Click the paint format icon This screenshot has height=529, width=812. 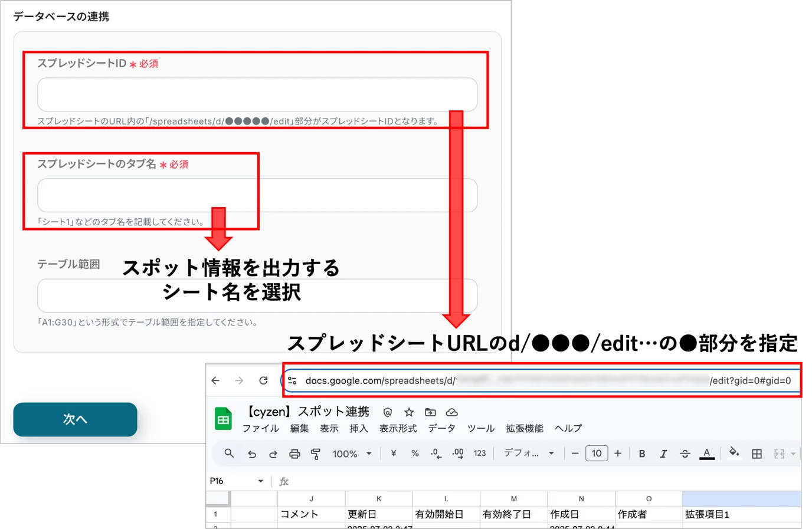[316, 454]
